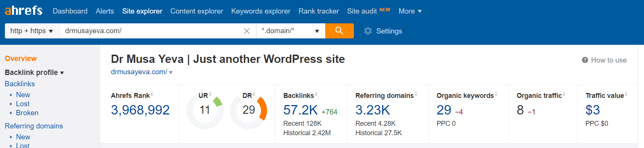
Task: Open the *.domain/* mode dropdown
Action: pos(290,31)
